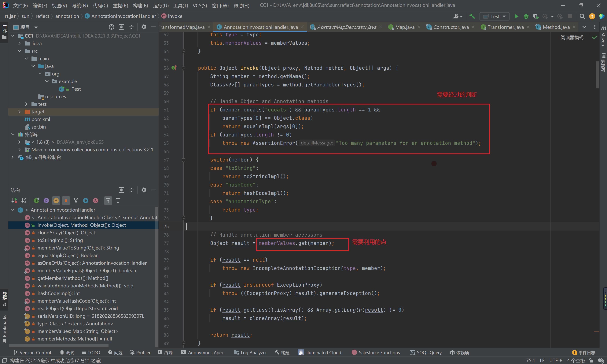Click locate-in-project target icon

pos(111,27)
